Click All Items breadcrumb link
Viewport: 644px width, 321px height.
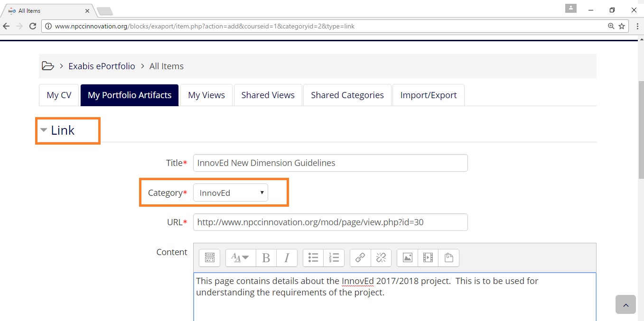pos(167,66)
